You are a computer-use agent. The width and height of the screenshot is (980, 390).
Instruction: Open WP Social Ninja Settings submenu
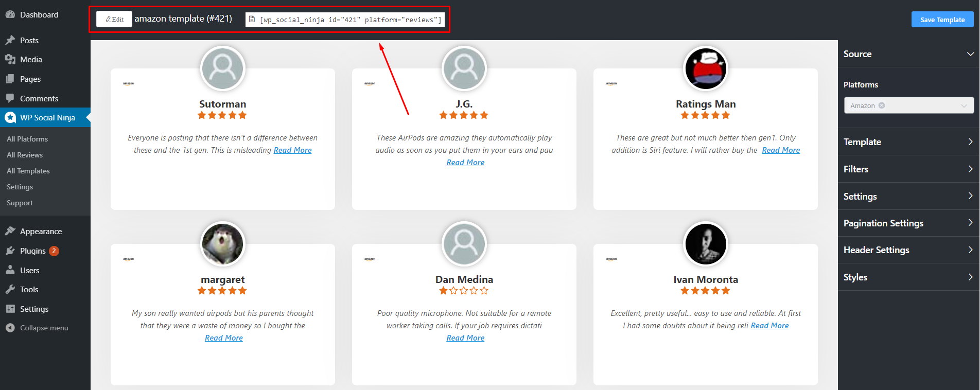pyautogui.click(x=20, y=187)
